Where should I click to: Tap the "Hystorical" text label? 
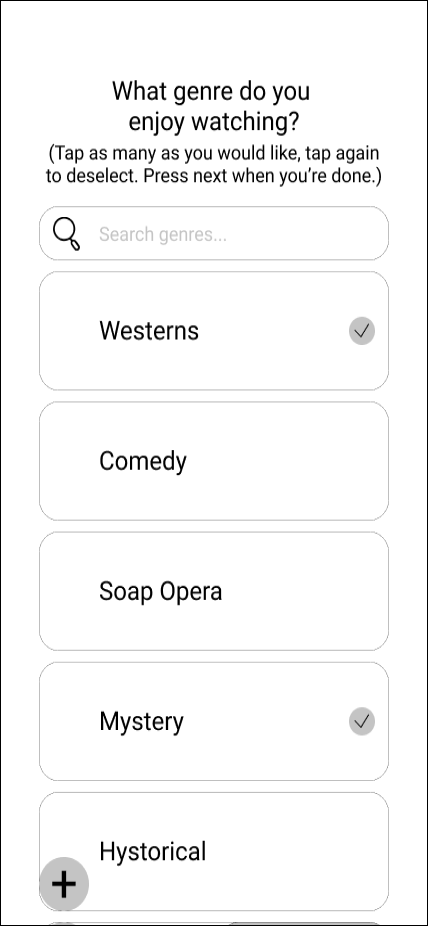click(153, 852)
